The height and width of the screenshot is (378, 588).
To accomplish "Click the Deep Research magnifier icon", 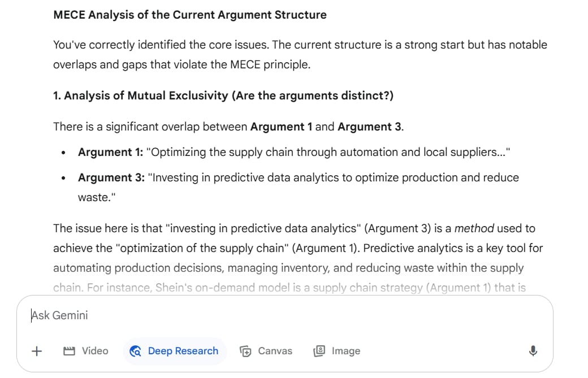I will pos(135,351).
